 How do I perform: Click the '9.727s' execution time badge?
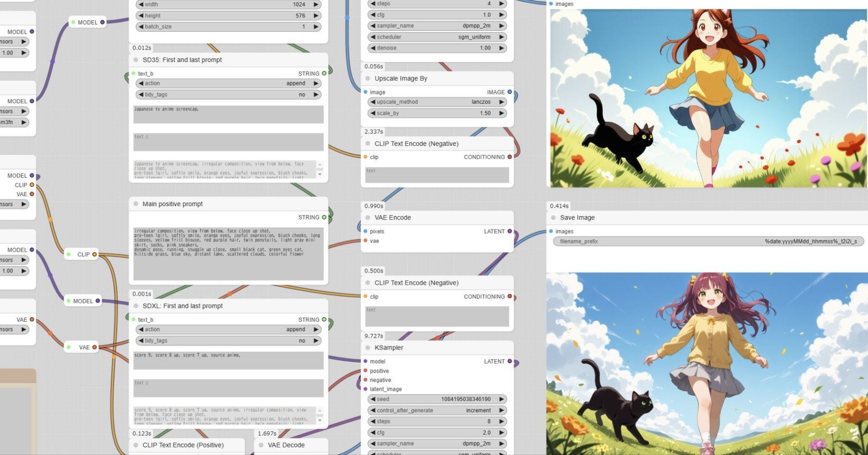pyautogui.click(x=374, y=336)
